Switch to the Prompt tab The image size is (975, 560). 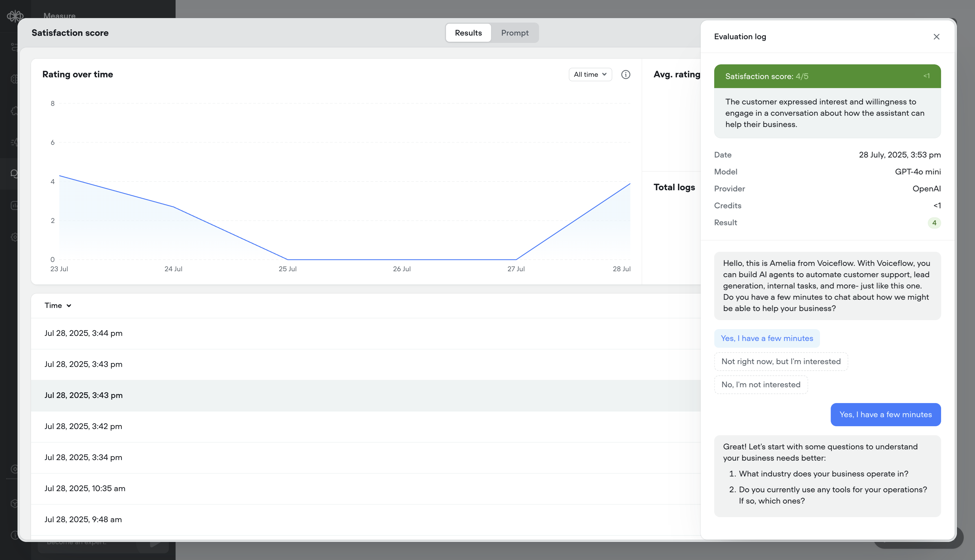coord(515,33)
